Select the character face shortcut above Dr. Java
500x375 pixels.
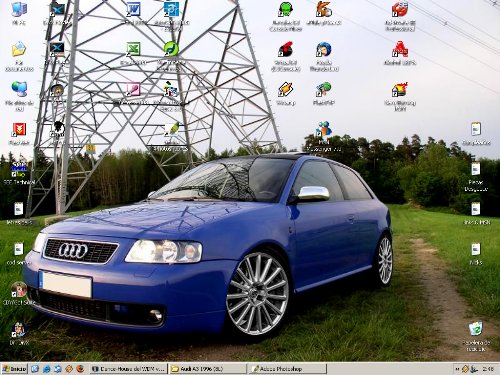tap(19, 289)
